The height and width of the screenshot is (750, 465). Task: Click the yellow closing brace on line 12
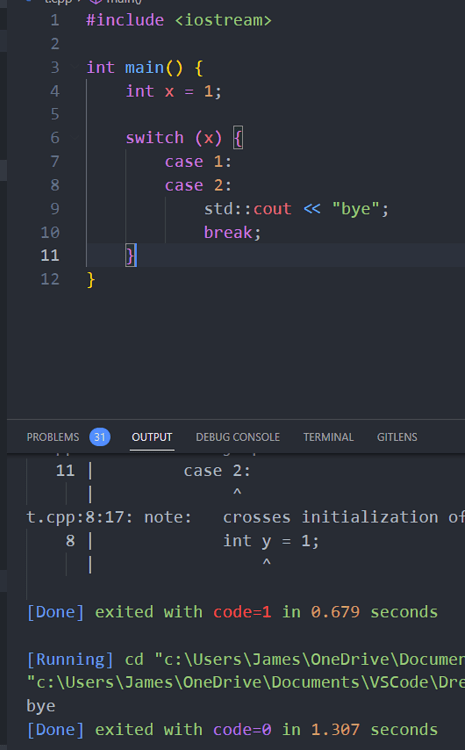(x=91, y=280)
